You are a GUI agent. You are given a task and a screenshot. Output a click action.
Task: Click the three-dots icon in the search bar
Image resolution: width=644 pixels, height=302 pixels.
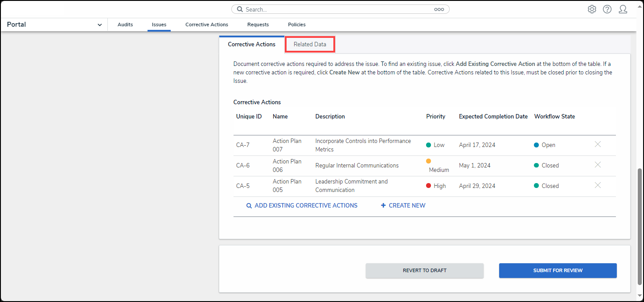click(439, 9)
